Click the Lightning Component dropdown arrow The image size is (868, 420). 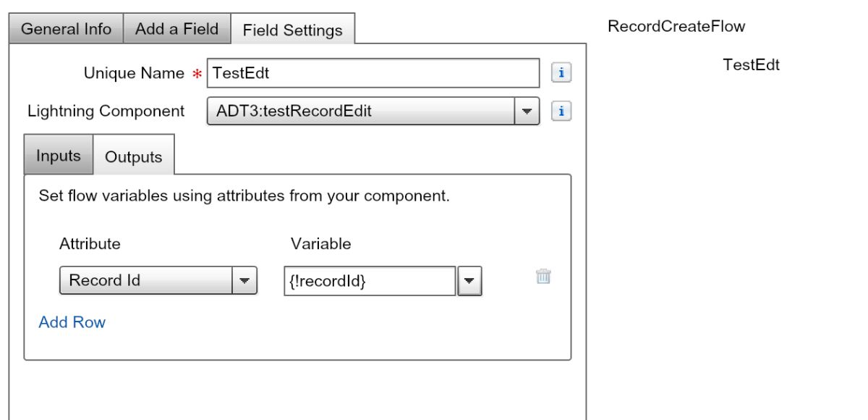(x=526, y=112)
